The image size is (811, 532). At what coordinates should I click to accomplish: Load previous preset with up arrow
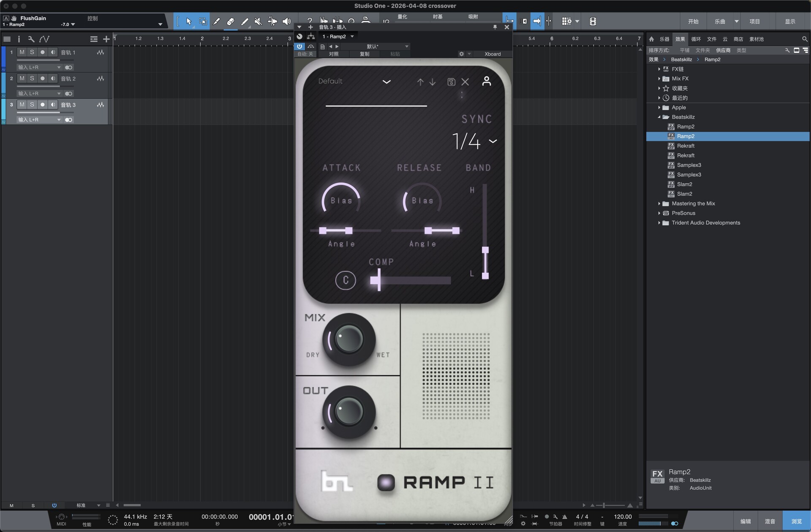click(x=420, y=82)
